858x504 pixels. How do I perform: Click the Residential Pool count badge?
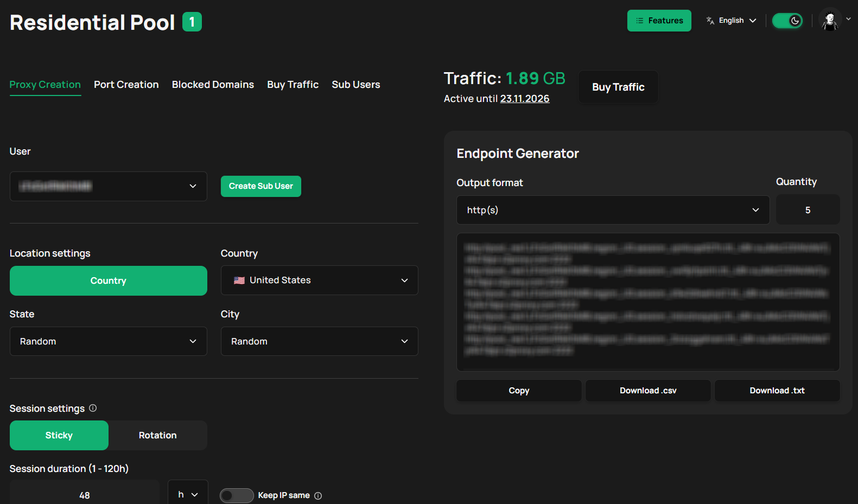192,22
